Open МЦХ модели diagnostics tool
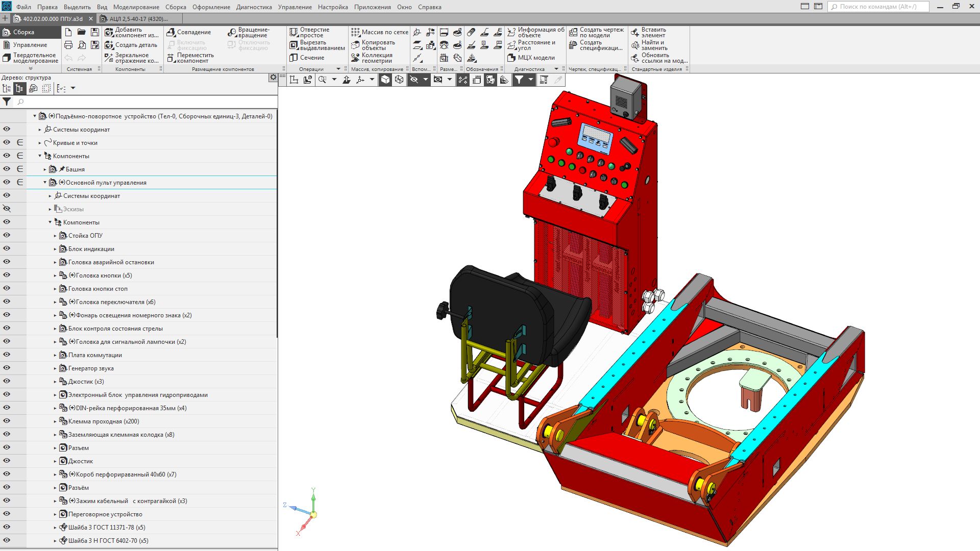 (531, 58)
